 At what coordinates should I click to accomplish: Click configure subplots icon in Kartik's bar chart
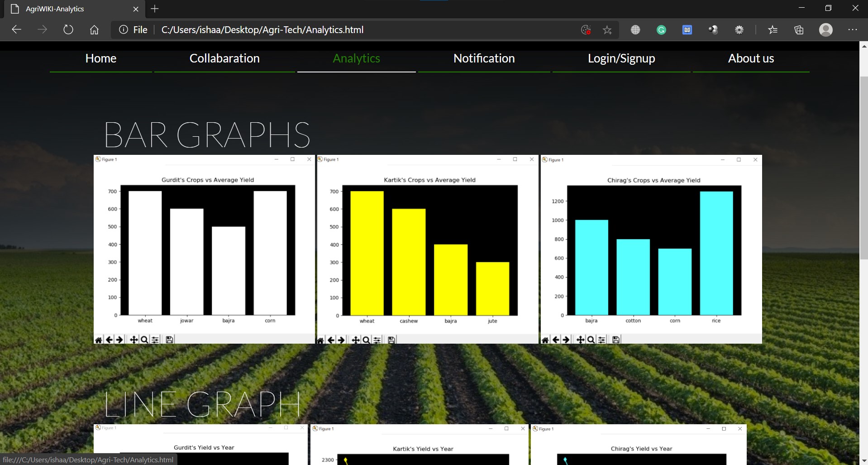377,340
